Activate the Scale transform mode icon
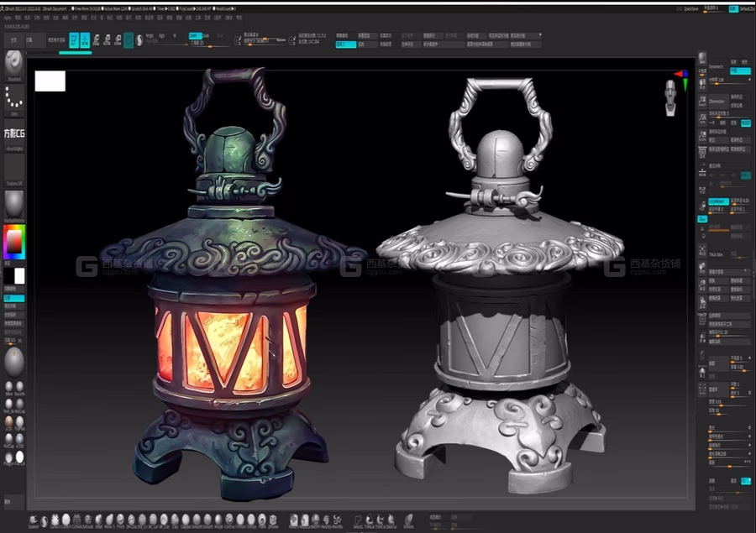 pyautogui.click(x=107, y=40)
